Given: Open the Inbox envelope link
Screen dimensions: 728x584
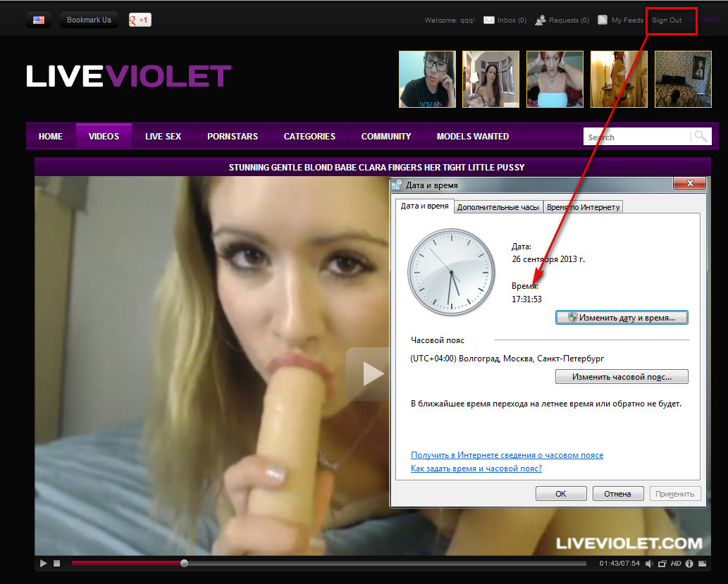Looking at the screenshot, I should point(505,20).
